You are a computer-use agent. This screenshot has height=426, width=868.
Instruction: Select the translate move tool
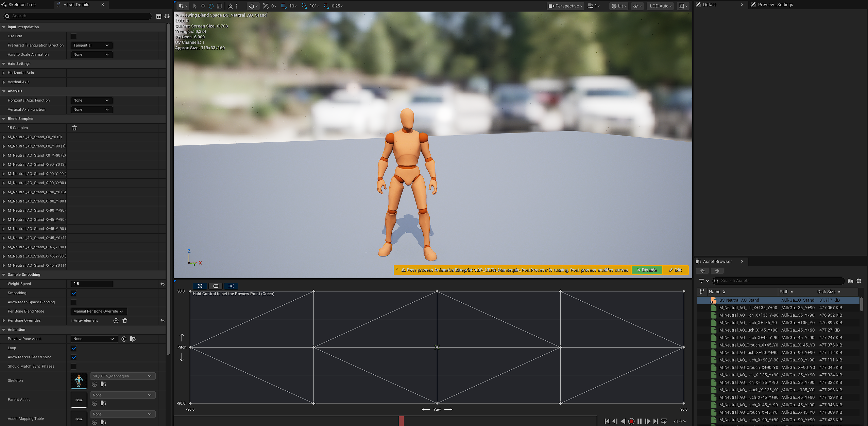(x=203, y=6)
